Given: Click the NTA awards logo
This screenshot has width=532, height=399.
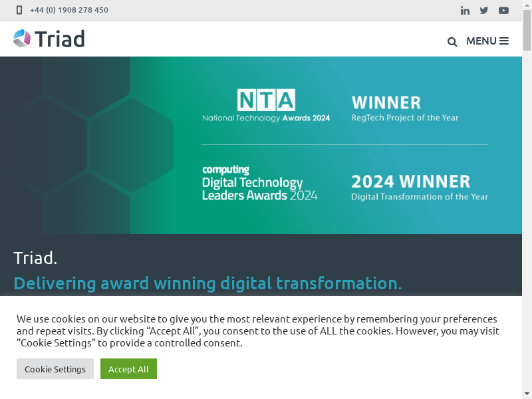Looking at the screenshot, I should point(266,106).
